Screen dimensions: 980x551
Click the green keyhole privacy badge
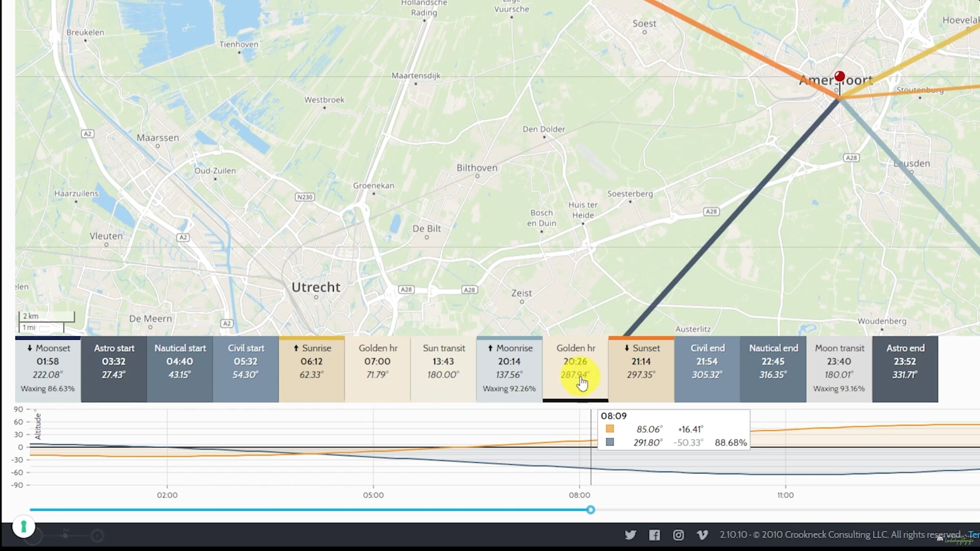pos(24,527)
